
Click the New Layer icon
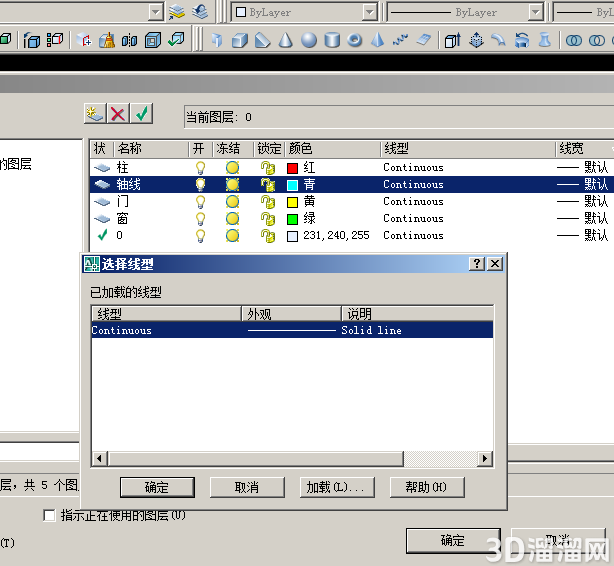click(95, 114)
